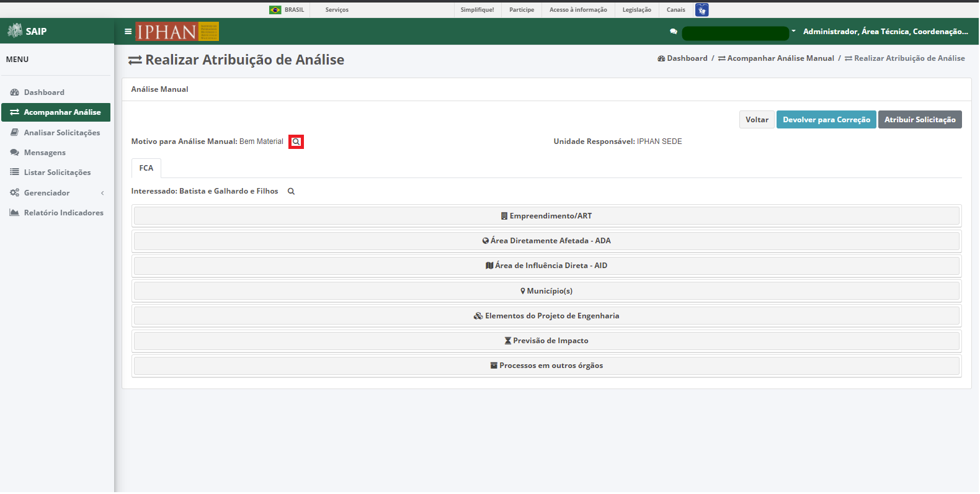
Task: Click 'Interessado: Batista e Galhardo e Filhos' text
Action: coord(205,191)
